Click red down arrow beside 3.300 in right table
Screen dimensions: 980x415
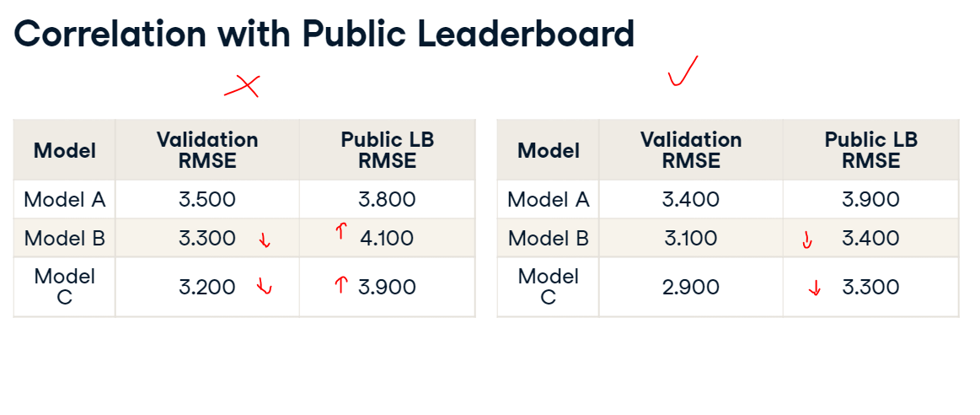[x=814, y=288]
